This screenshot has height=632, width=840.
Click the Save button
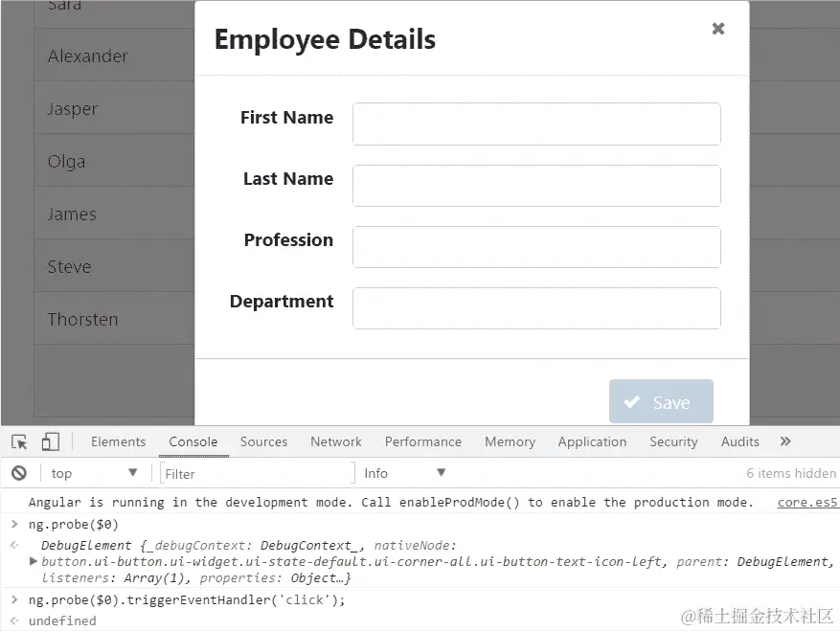[661, 401]
